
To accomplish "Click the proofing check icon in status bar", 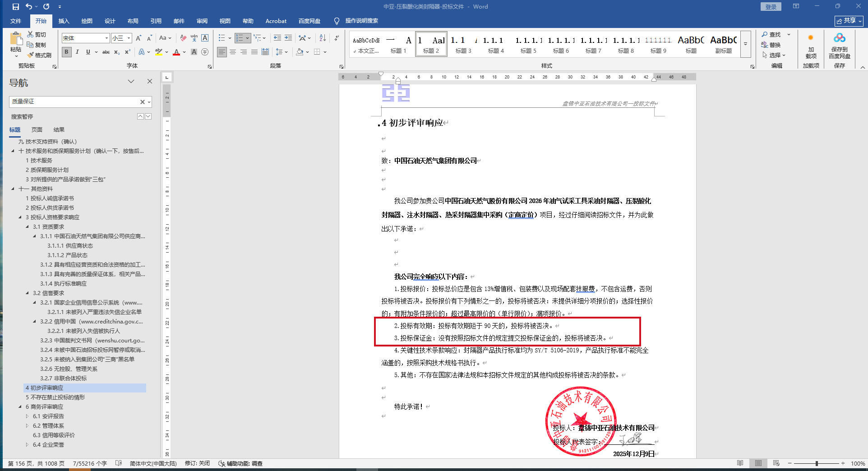I will click(x=119, y=463).
